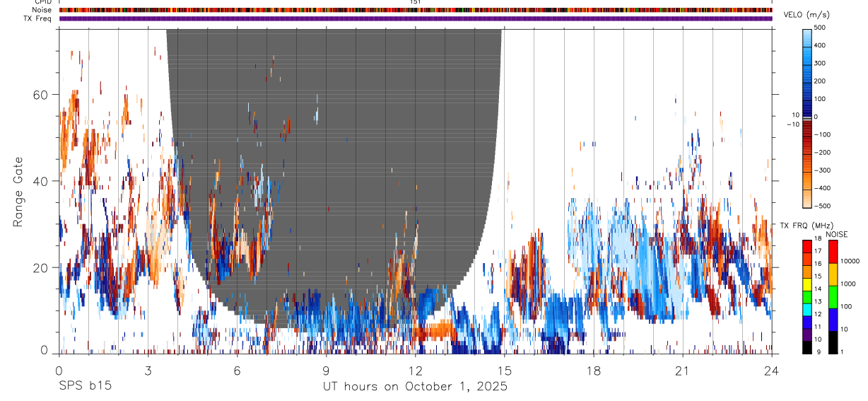Click the 'Noise' strip label at top left
868x401 pixels.
coord(42,10)
